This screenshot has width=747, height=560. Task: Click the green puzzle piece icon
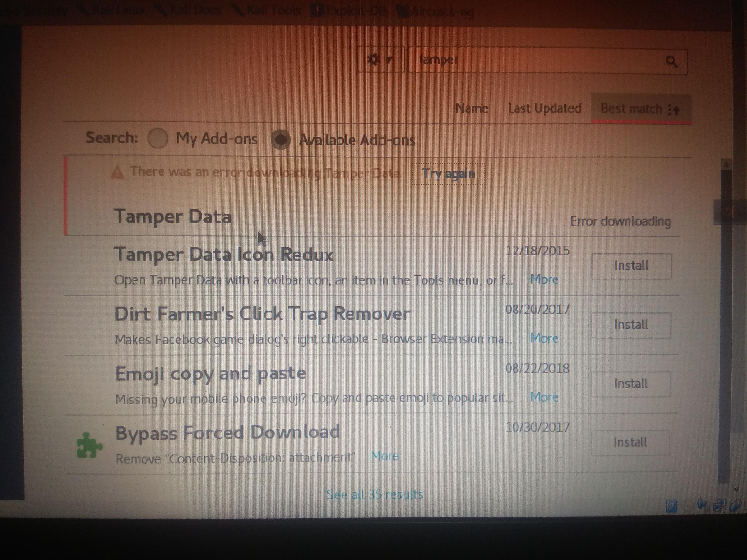[x=89, y=445]
